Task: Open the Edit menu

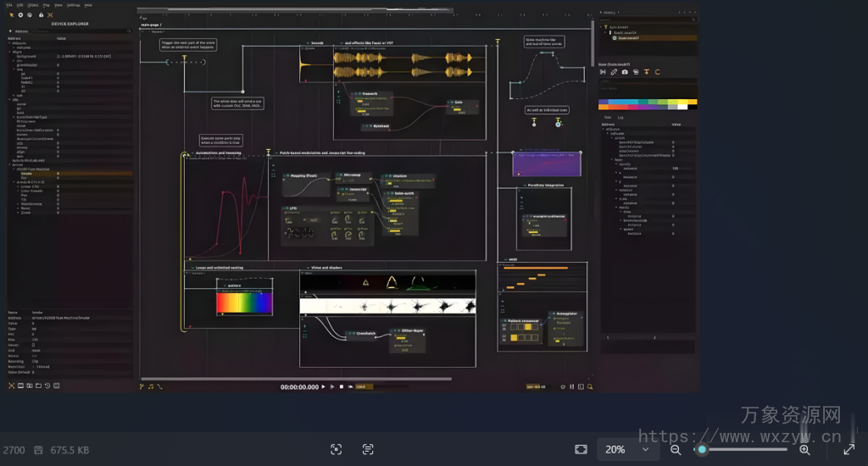Action: coord(20,5)
